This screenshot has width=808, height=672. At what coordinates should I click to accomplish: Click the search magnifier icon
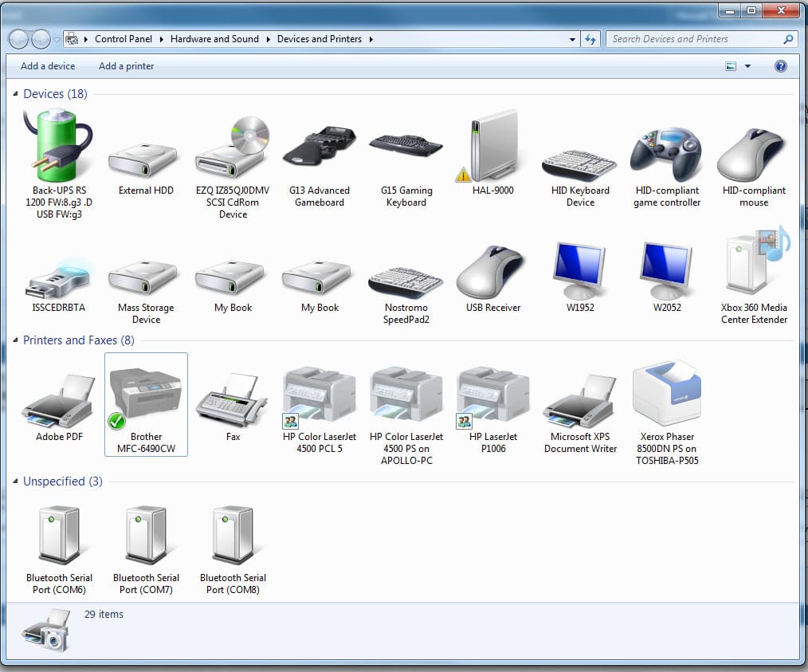(788, 39)
